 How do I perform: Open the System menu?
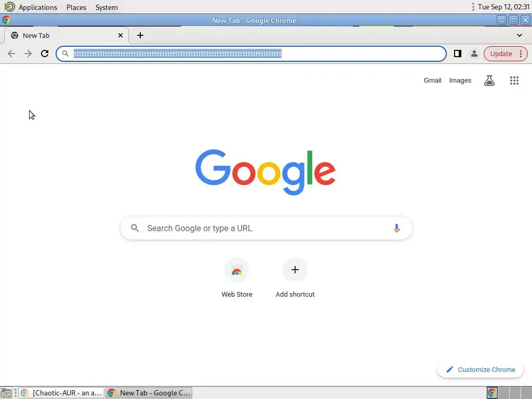(x=107, y=7)
